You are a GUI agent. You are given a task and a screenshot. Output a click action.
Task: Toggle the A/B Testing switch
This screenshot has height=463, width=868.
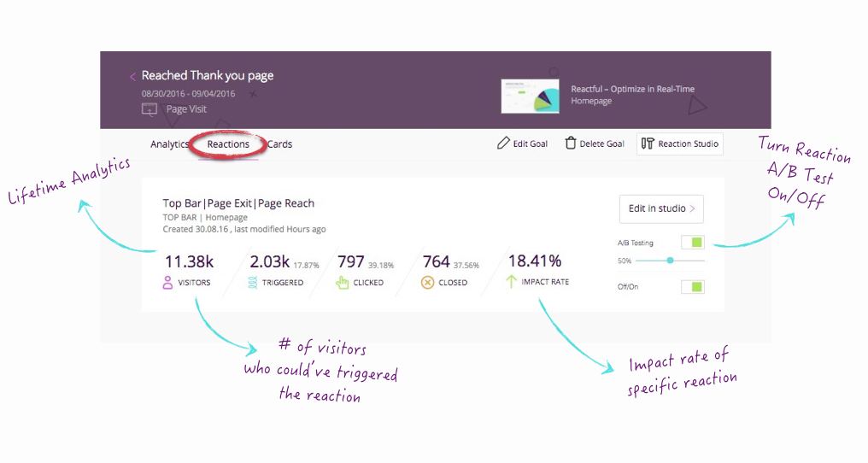click(x=692, y=243)
